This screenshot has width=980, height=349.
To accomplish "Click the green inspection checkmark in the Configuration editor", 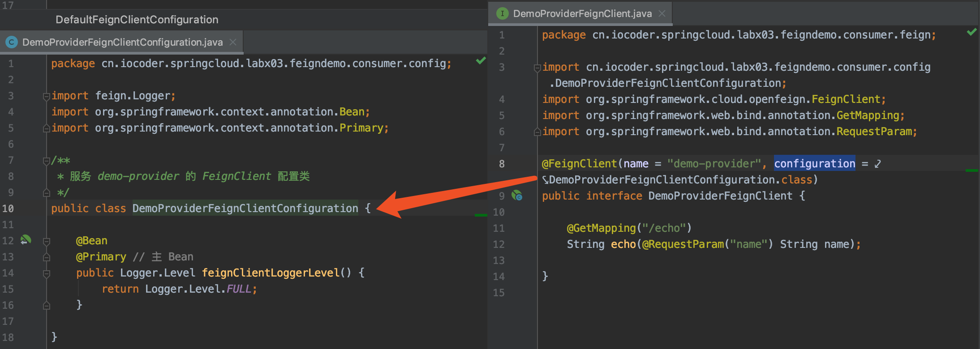I will 481,60.
